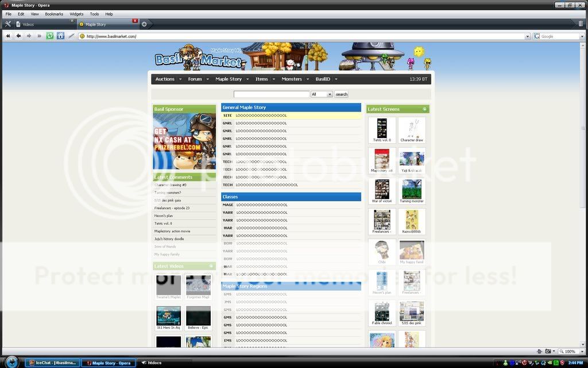Open the zoom 100% dropdown in status bar
Viewport: 588px width, 368px height.
579,351
